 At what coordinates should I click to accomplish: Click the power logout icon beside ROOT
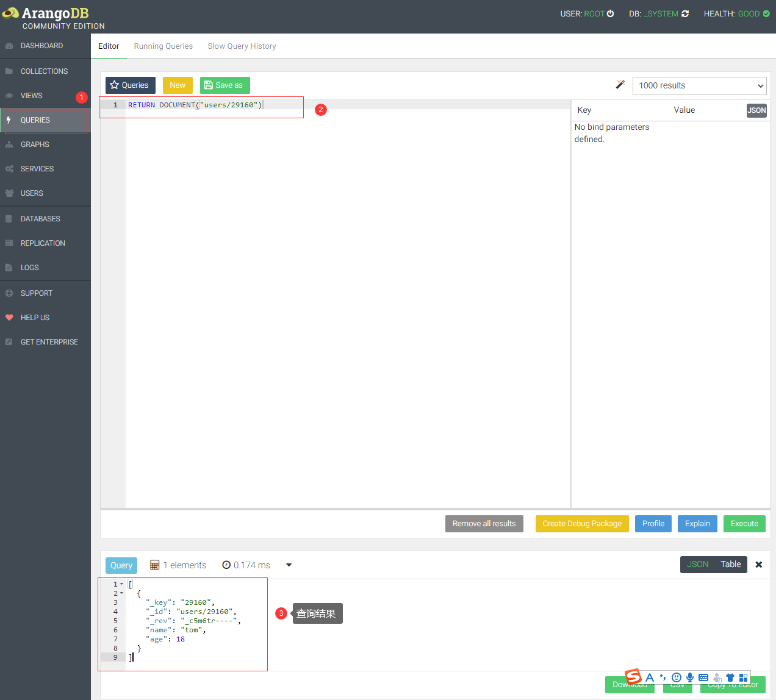coord(610,13)
